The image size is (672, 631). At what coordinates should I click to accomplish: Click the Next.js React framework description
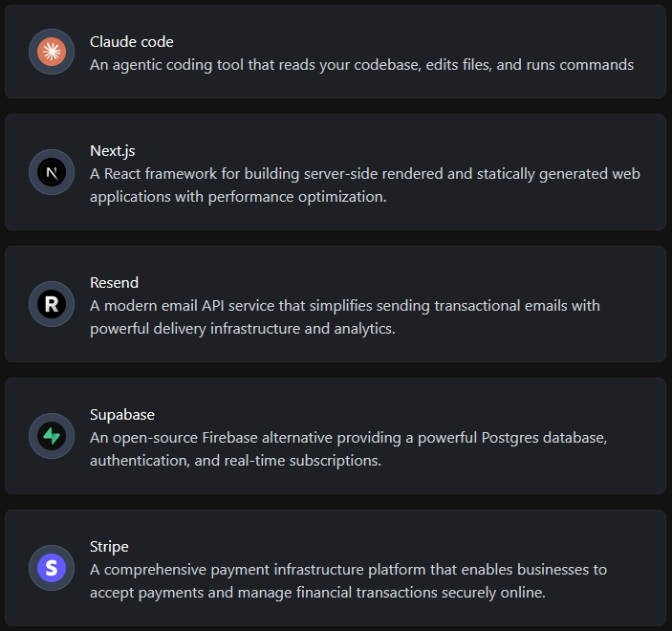click(363, 185)
